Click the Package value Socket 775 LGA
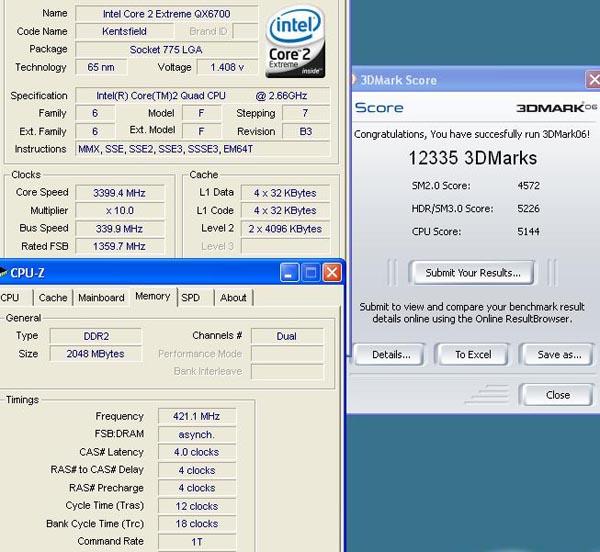The image size is (600, 552). (x=166, y=49)
